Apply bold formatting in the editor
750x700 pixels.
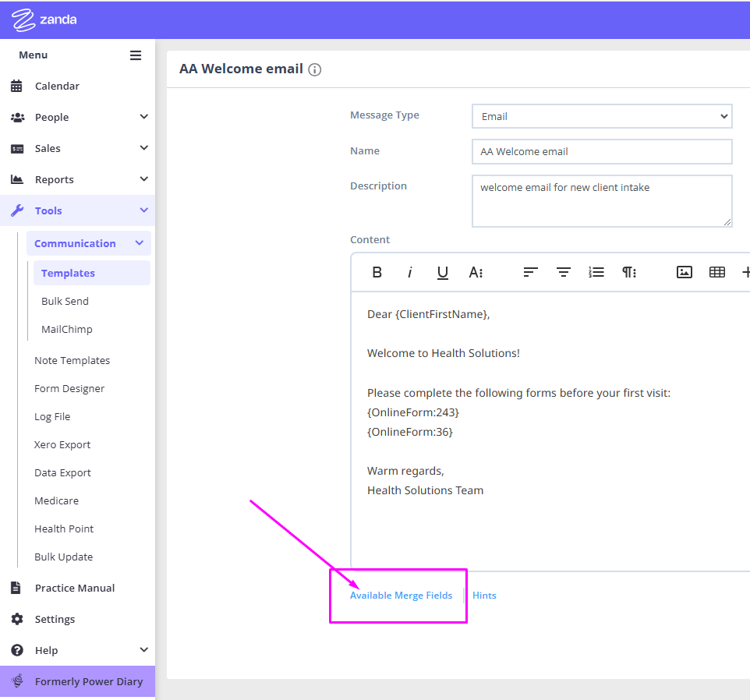(377, 272)
